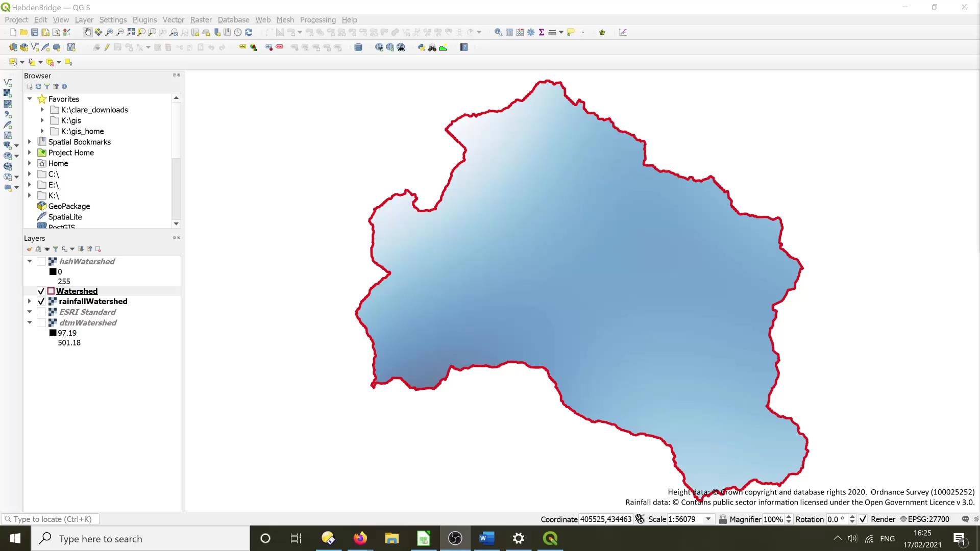Select the Pan Map tool
The image size is (980, 551).
(88, 32)
